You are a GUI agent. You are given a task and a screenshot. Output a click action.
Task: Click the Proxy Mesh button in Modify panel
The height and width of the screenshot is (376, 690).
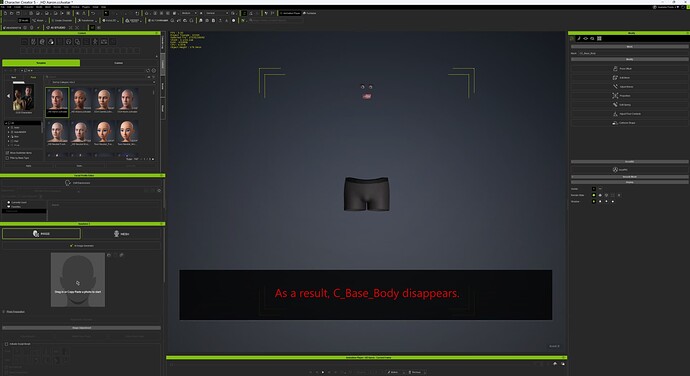coord(630,69)
